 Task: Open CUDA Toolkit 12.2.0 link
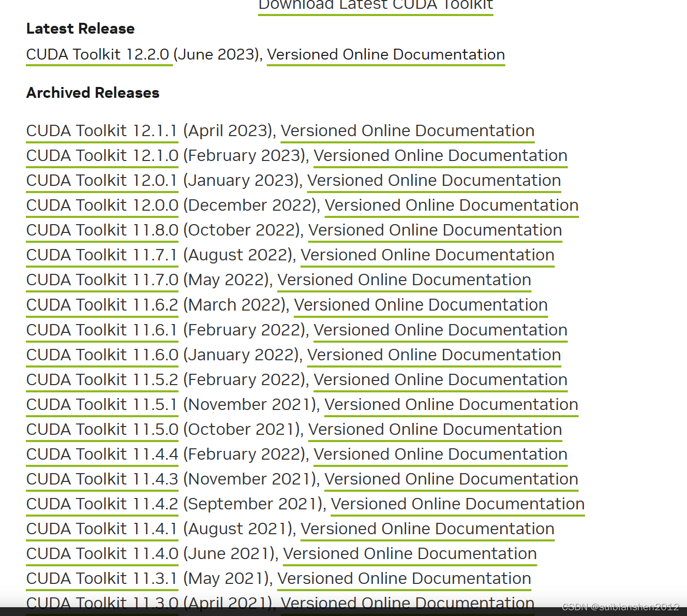[98, 54]
